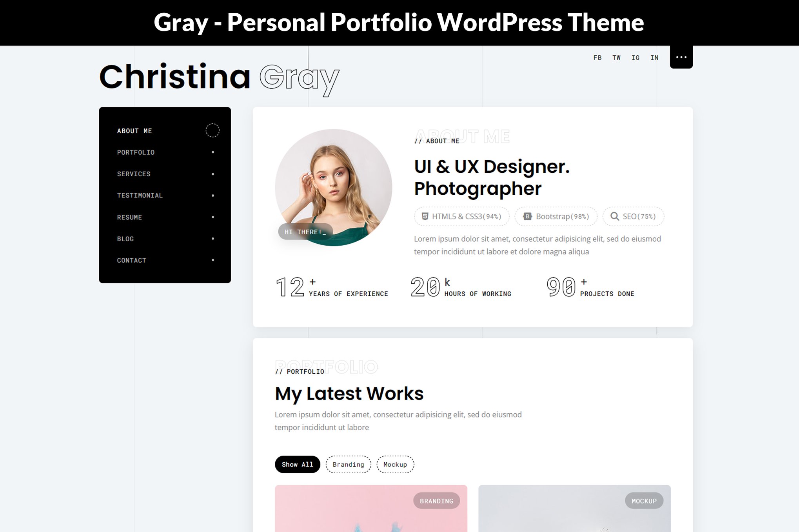Click the dot next to Portfolio

pyautogui.click(x=213, y=152)
